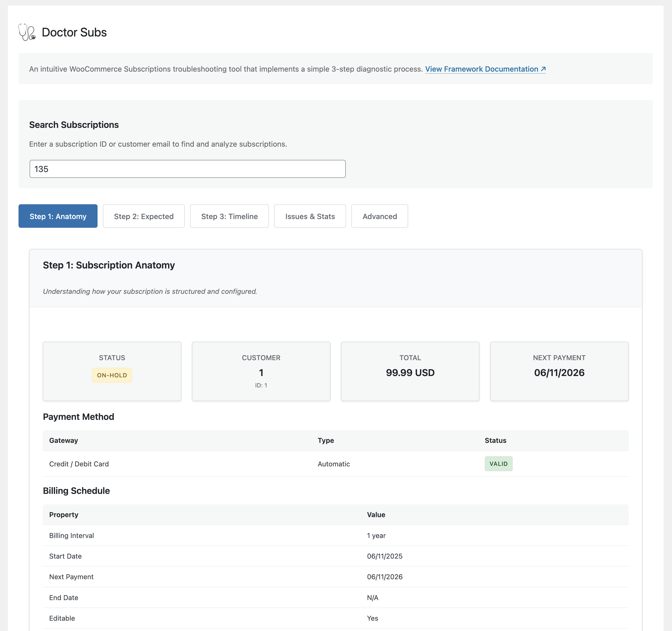Go to Step 3: Timeline tab
This screenshot has height=631, width=672.
[229, 216]
